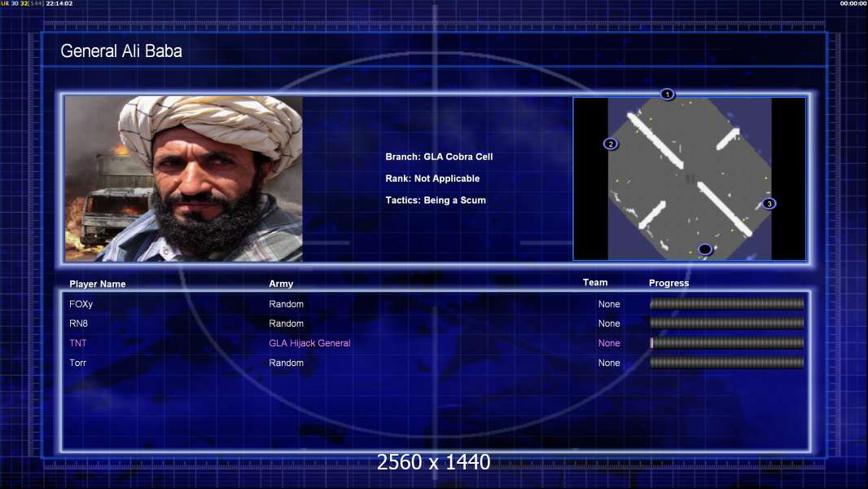Click TNT's loading progress bar
868x489 pixels.
coord(726,343)
